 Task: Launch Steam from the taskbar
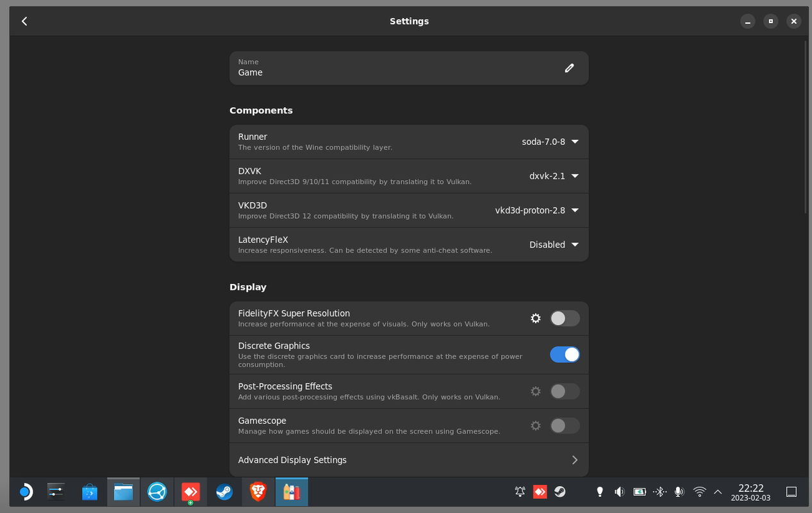224,492
